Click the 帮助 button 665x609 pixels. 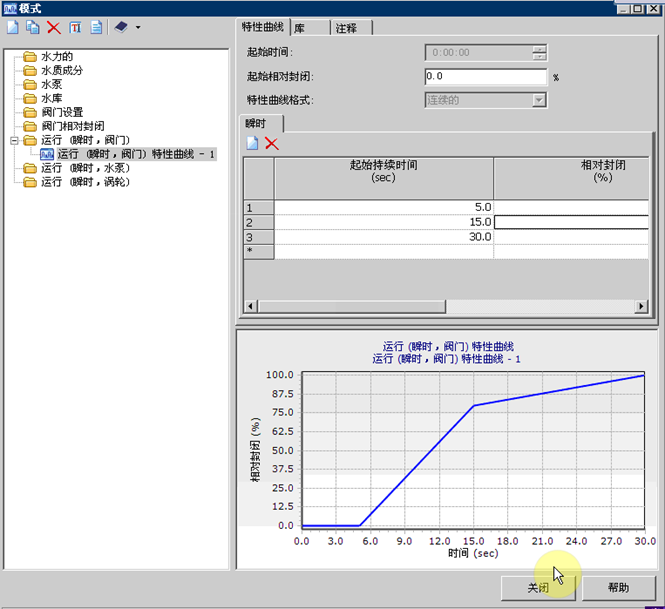pos(619,588)
